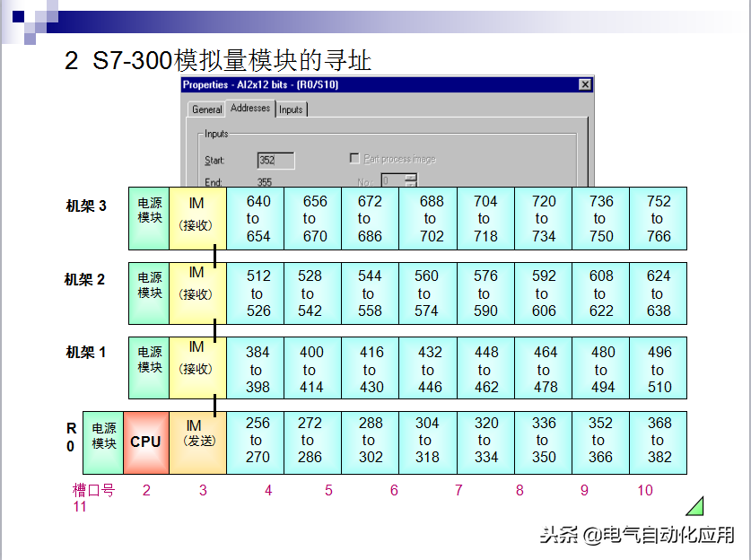The image size is (751, 560).
Task: Click the cell 512 to 526
Action: (x=256, y=293)
